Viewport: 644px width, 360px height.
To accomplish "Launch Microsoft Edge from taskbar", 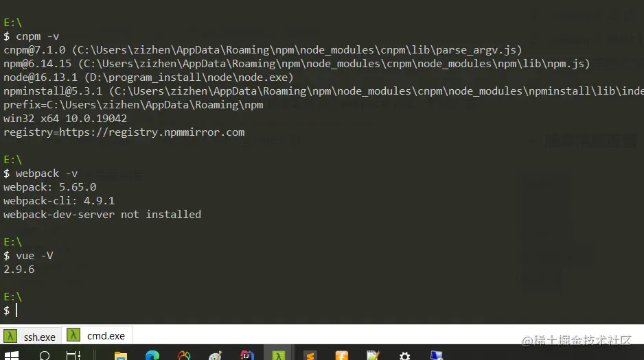I will (152, 355).
